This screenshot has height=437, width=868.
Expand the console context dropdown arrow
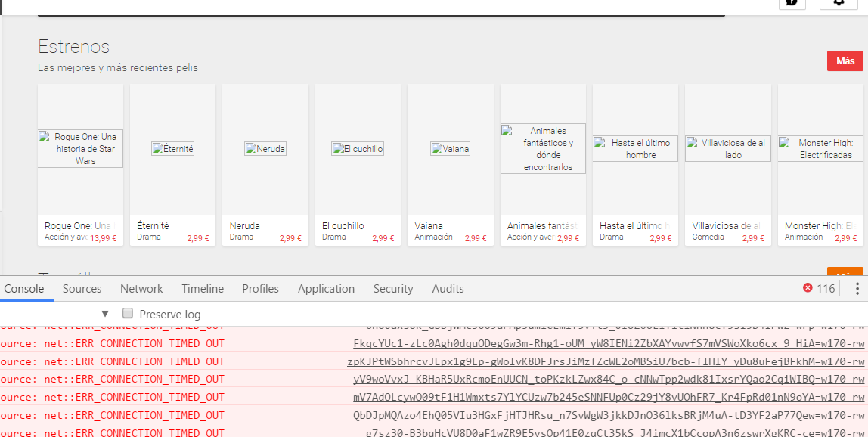[105, 313]
